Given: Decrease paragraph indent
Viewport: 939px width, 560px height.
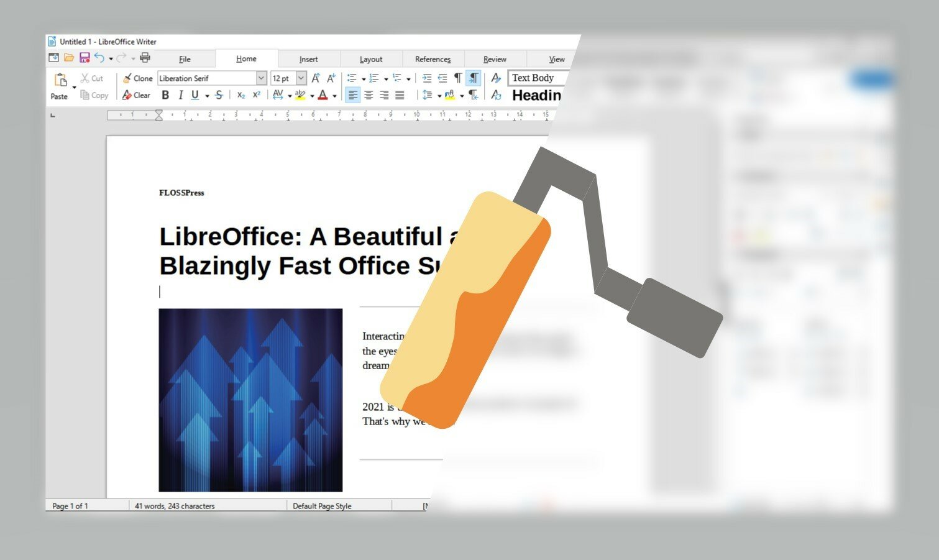Looking at the screenshot, I should [442, 78].
